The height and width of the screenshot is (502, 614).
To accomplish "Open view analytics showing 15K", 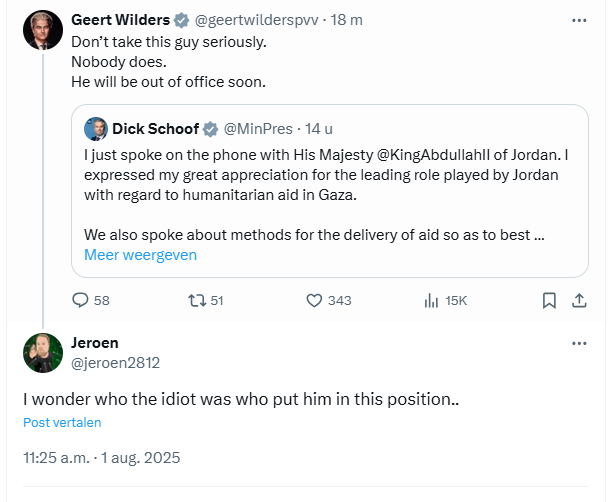I will coord(433,300).
